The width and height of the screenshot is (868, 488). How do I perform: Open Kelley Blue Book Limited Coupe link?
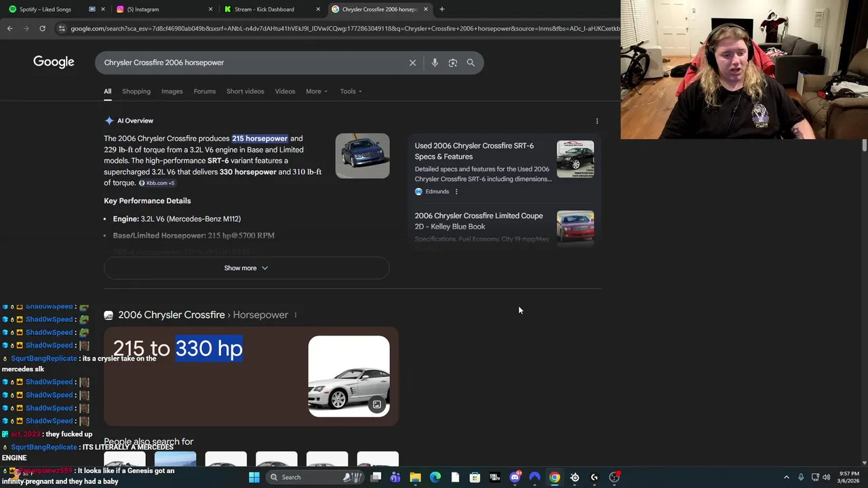(479, 221)
